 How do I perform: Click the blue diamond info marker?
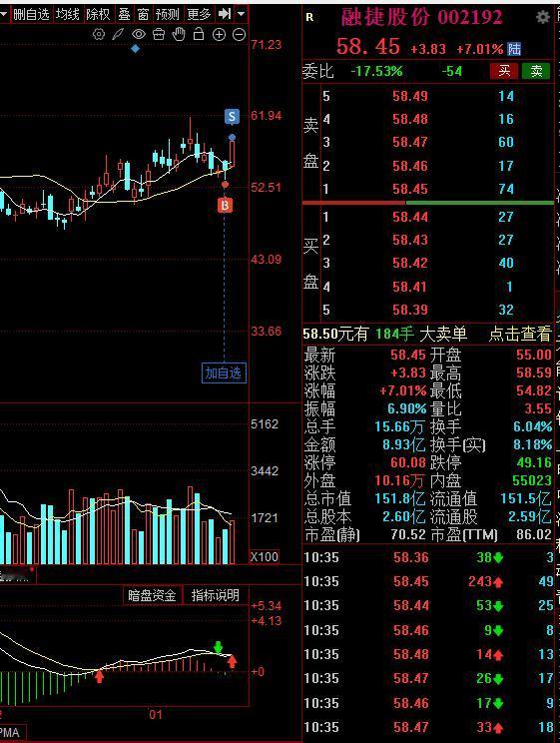136,48
